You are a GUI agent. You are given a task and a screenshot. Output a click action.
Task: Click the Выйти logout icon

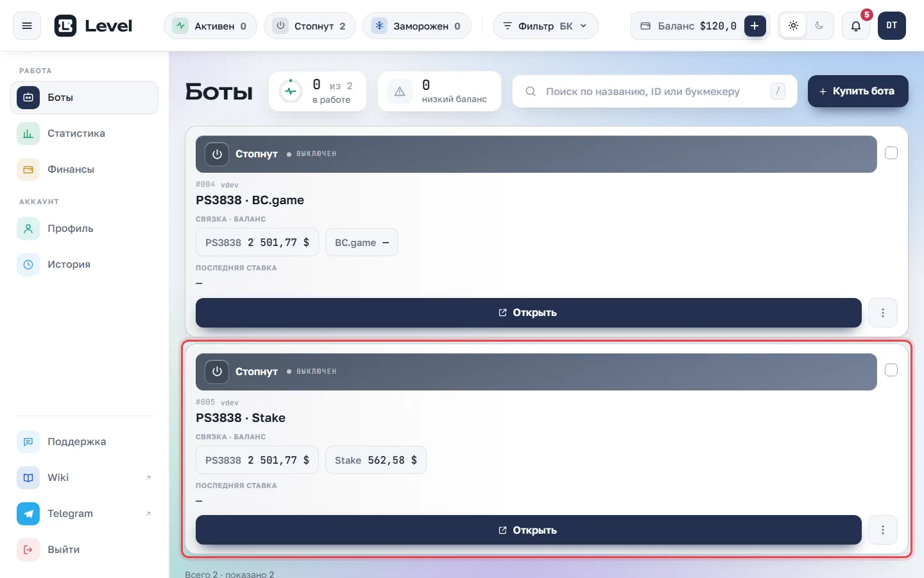point(28,550)
